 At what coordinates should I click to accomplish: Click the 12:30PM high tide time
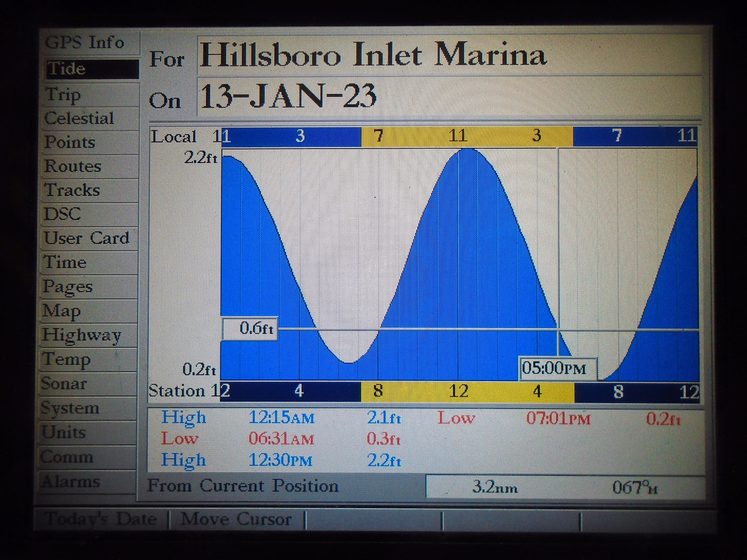coord(281,460)
